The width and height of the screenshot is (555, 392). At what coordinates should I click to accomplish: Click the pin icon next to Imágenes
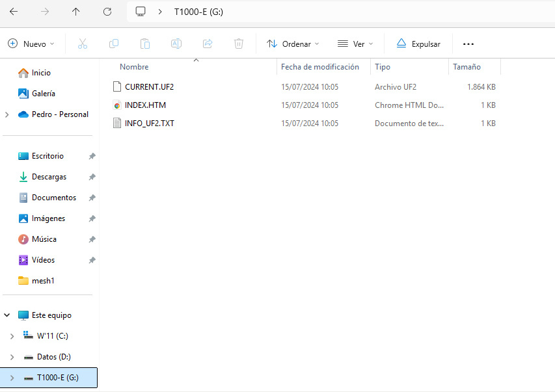(x=92, y=218)
